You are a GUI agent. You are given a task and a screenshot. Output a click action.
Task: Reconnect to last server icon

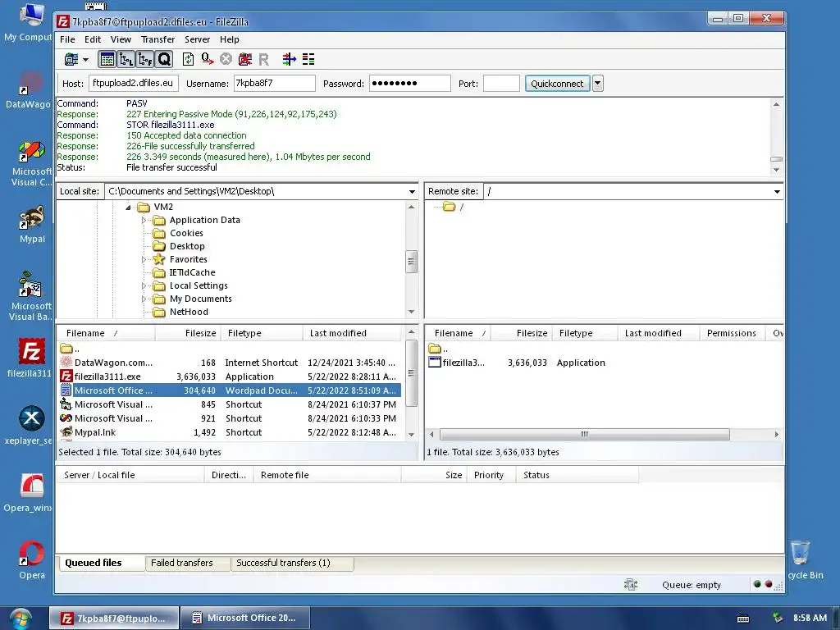coord(263,59)
